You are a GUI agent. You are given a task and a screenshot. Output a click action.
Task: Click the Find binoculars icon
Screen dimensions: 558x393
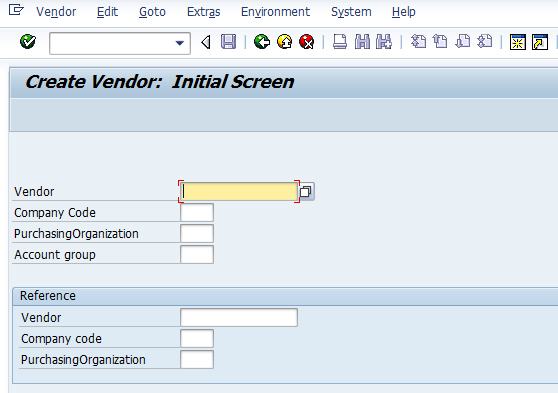tap(362, 42)
